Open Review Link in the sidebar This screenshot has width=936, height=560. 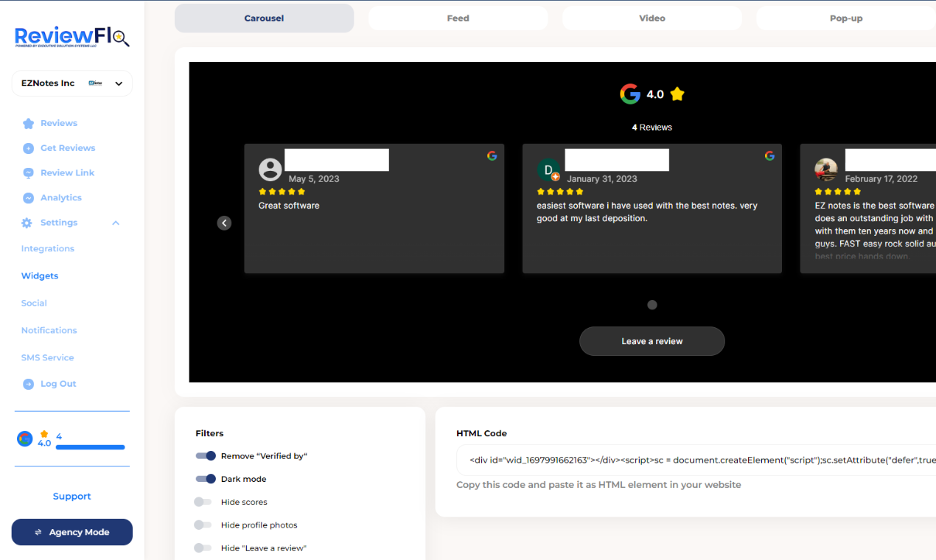pyautogui.click(x=67, y=173)
